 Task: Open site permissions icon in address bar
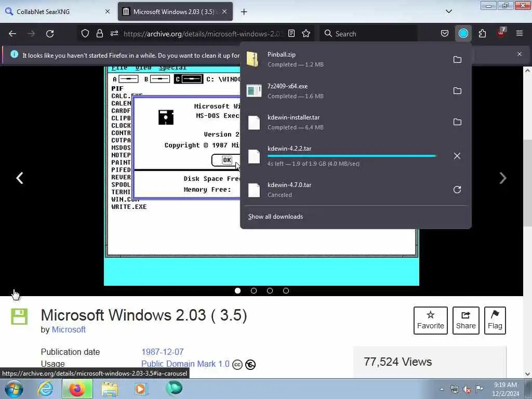[x=114, y=33]
